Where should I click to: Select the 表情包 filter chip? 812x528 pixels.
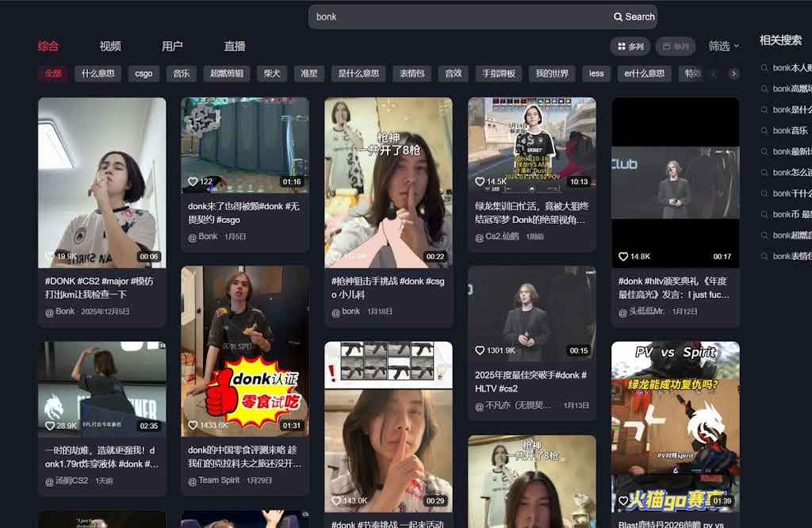412,74
